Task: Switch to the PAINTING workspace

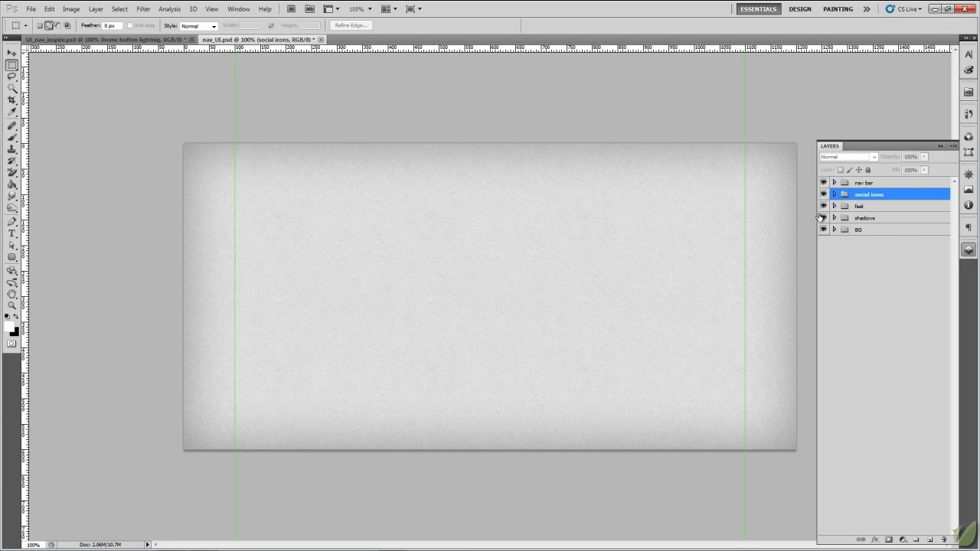Action: click(x=838, y=9)
